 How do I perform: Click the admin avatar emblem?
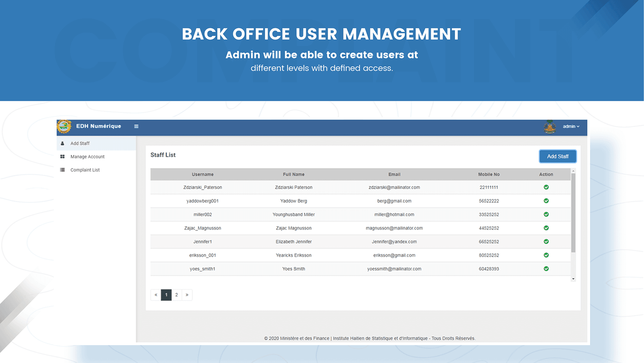coord(550,127)
